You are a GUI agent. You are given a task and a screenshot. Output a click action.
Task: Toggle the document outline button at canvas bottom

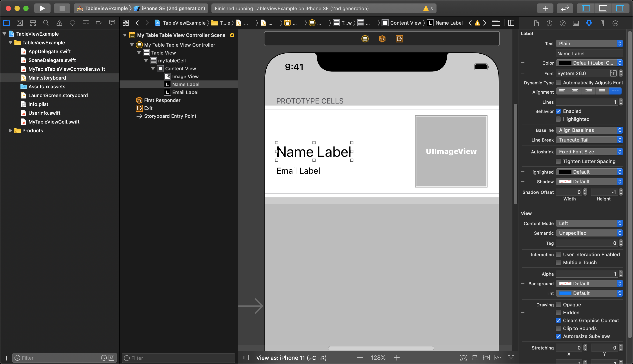(246, 357)
